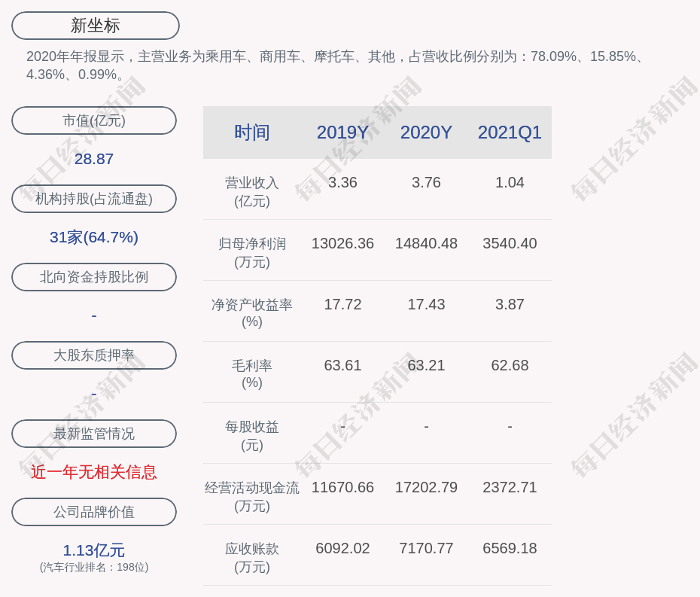Image resolution: width=700 pixels, height=597 pixels.
Task: Click the 2020年年报显示 description paragraph
Action: click(335, 65)
